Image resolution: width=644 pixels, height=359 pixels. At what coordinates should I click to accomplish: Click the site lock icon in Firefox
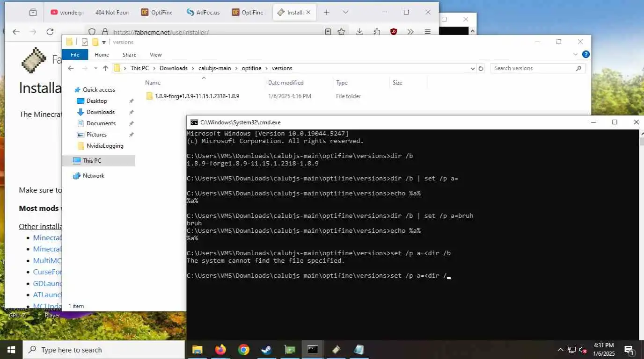105,32
